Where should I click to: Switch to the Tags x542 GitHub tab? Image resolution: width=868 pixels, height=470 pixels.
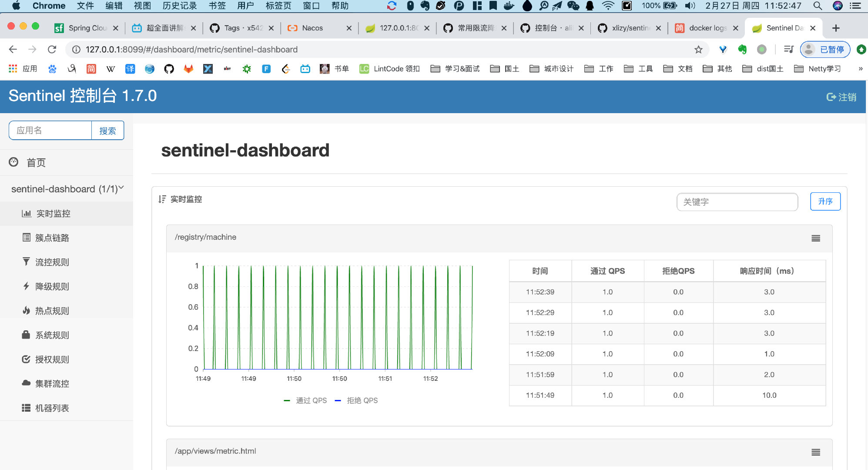coord(242,28)
